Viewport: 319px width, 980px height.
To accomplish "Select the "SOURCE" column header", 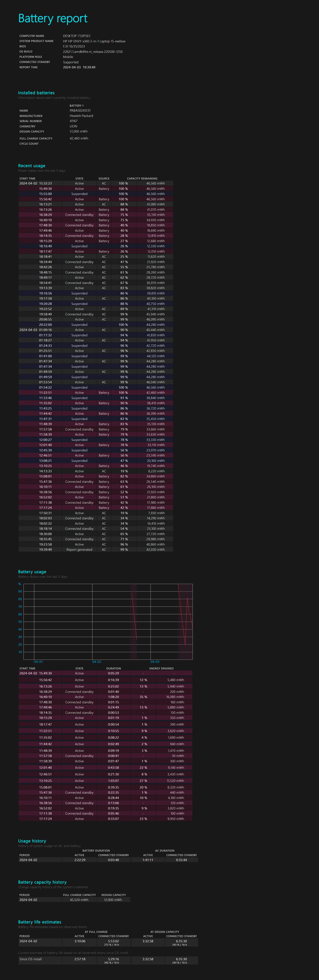I will click(104, 178).
